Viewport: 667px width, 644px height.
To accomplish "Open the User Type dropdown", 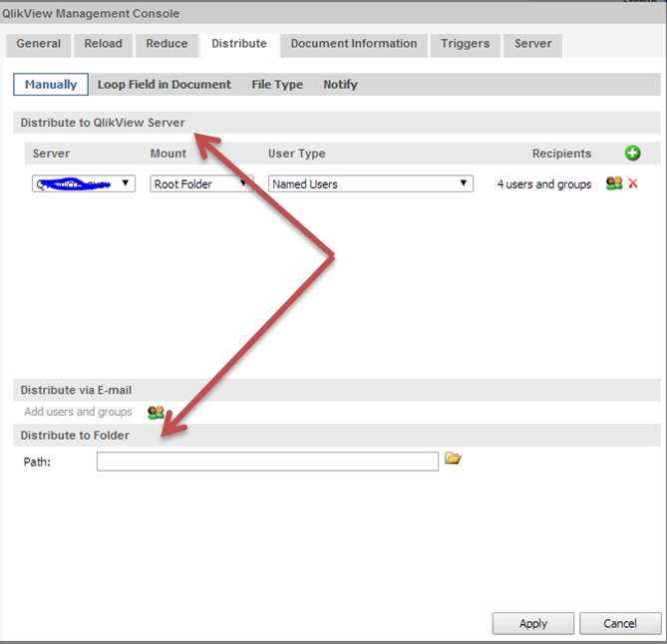I will click(x=371, y=183).
